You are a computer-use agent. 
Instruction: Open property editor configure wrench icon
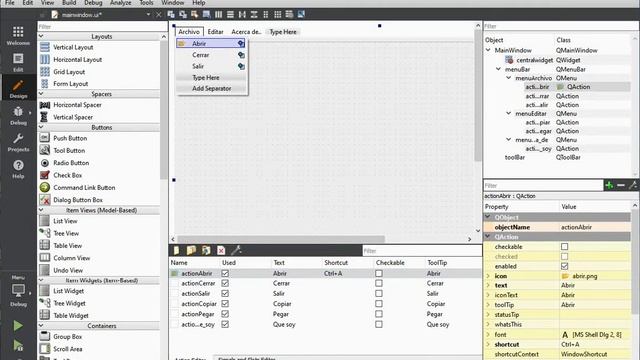[x=633, y=185]
